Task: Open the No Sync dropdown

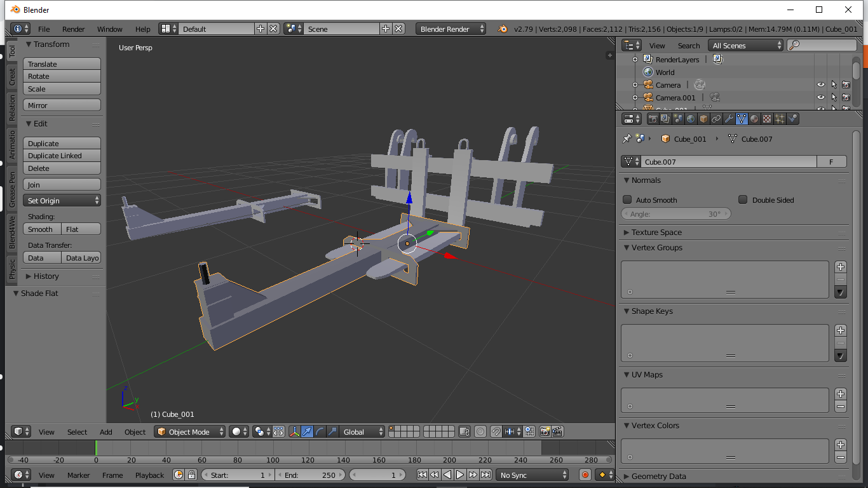Action: tap(532, 475)
